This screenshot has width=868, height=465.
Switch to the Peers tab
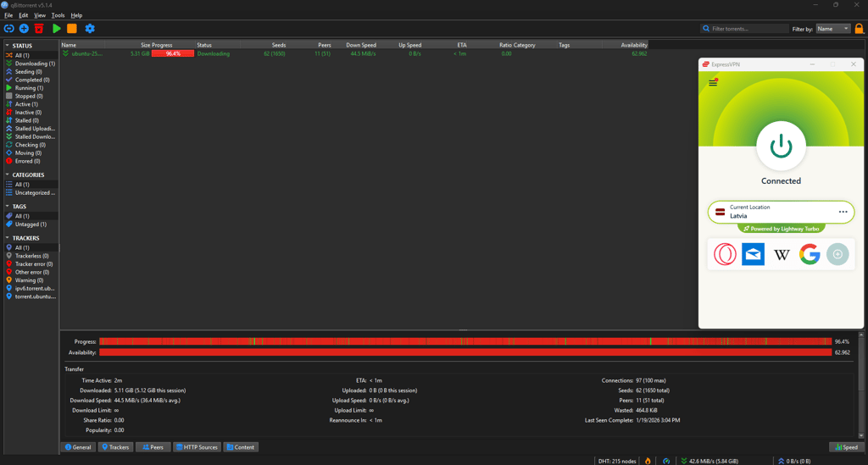coord(153,446)
